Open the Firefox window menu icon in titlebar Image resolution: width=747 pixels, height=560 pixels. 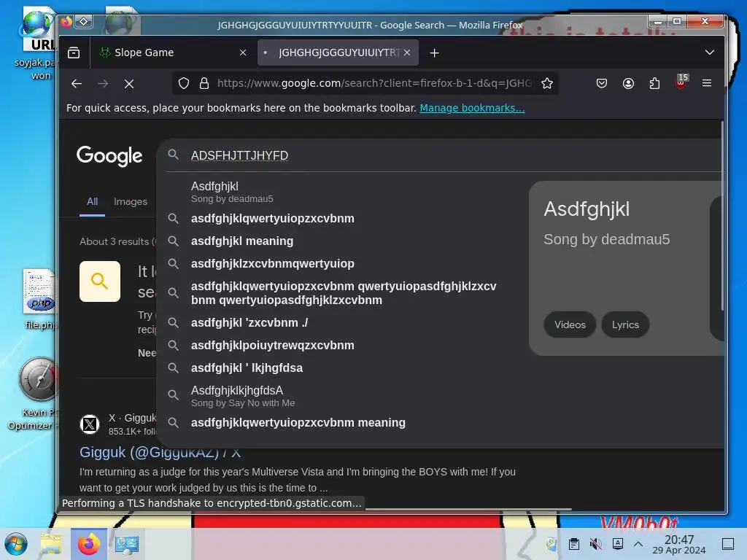66,22
